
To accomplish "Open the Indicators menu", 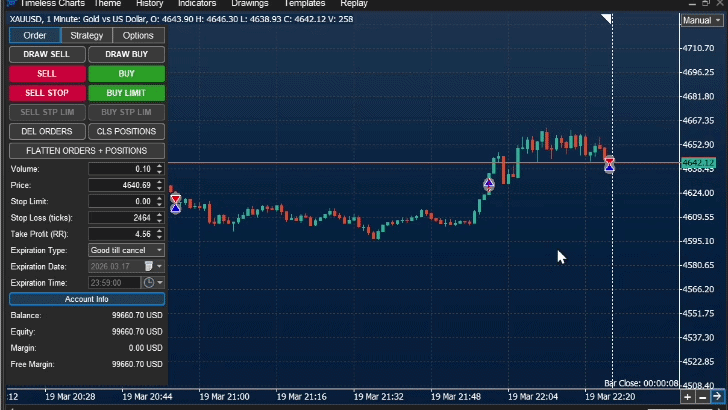I will [x=197, y=4].
